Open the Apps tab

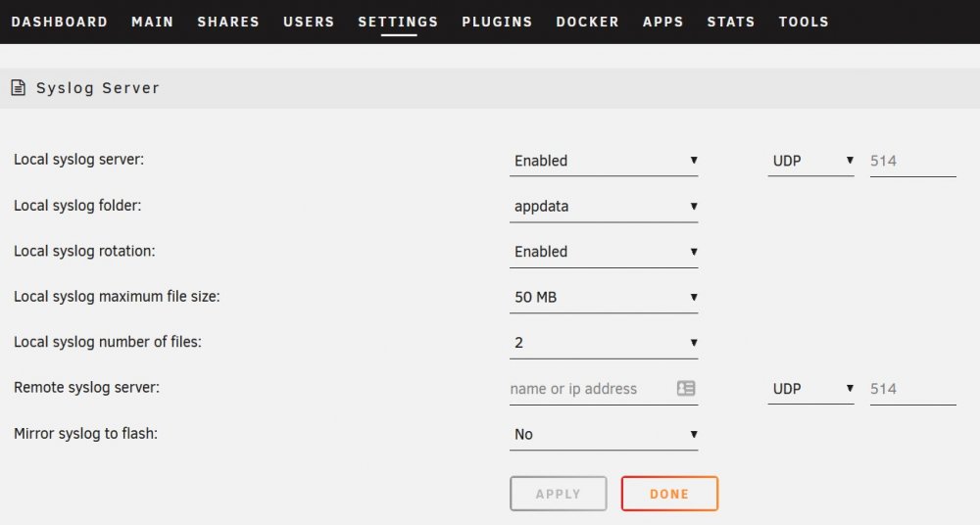click(663, 22)
